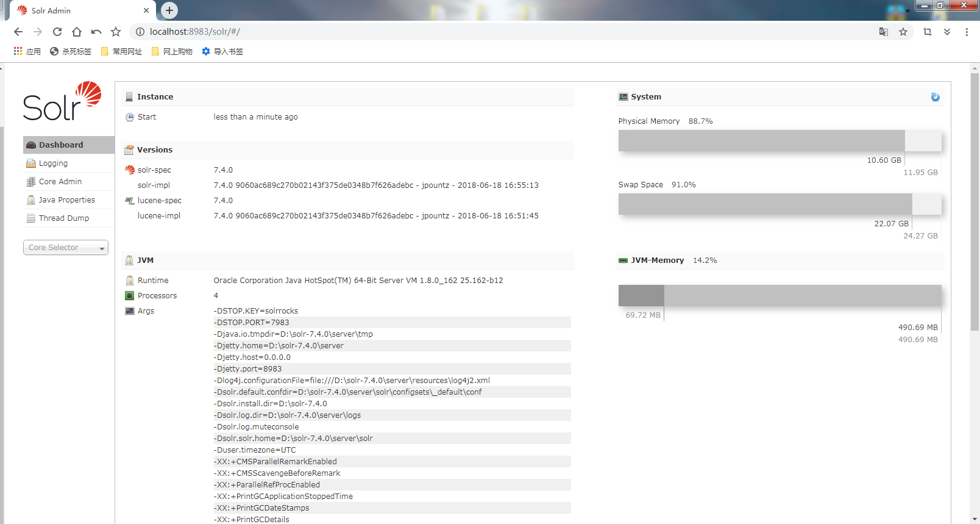
Task: Go to the browser home page
Action: (x=77, y=32)
